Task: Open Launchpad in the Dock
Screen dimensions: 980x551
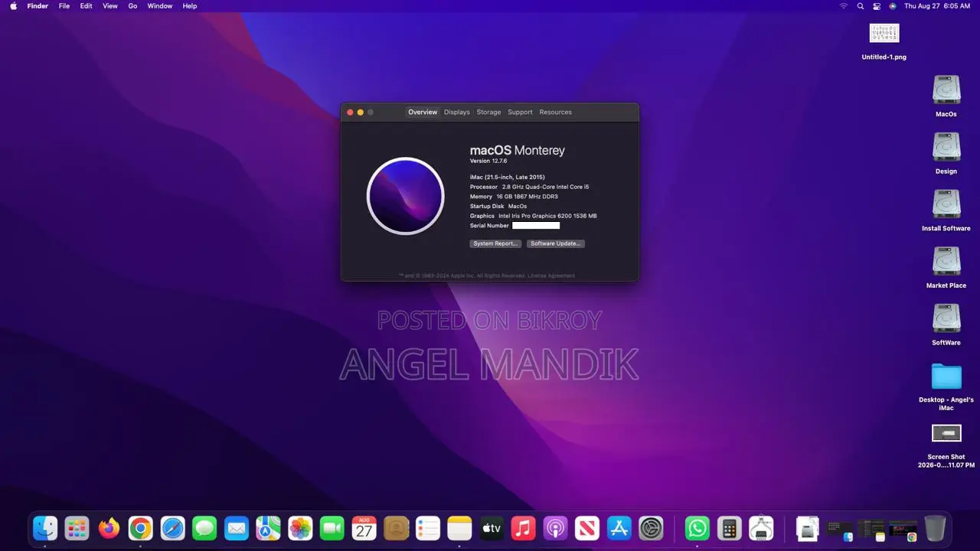Action: pyautogui.click(x=77, y=528)
